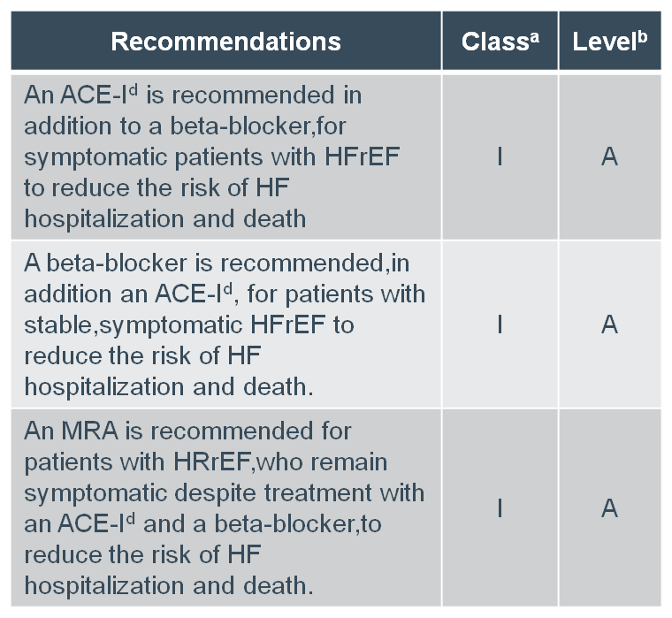Click footnote d after ACE-I in first row
Image resolution: width=672 pixels, height=618 pixels.
pyautogui.click(x=134, y=88)
